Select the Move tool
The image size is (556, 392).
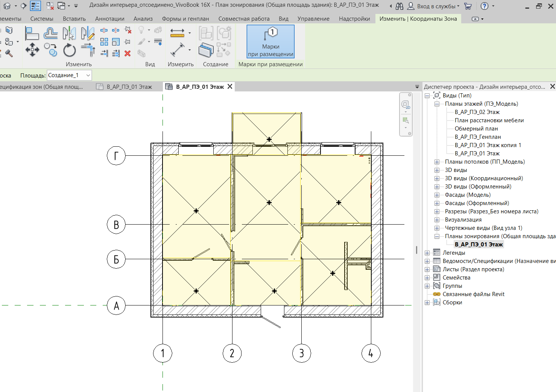[32, 50]
